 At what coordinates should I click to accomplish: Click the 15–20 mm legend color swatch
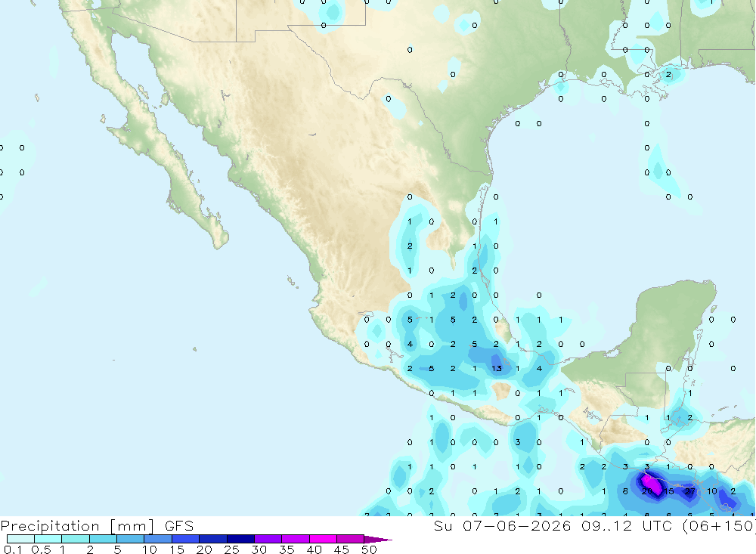point(186,539)
